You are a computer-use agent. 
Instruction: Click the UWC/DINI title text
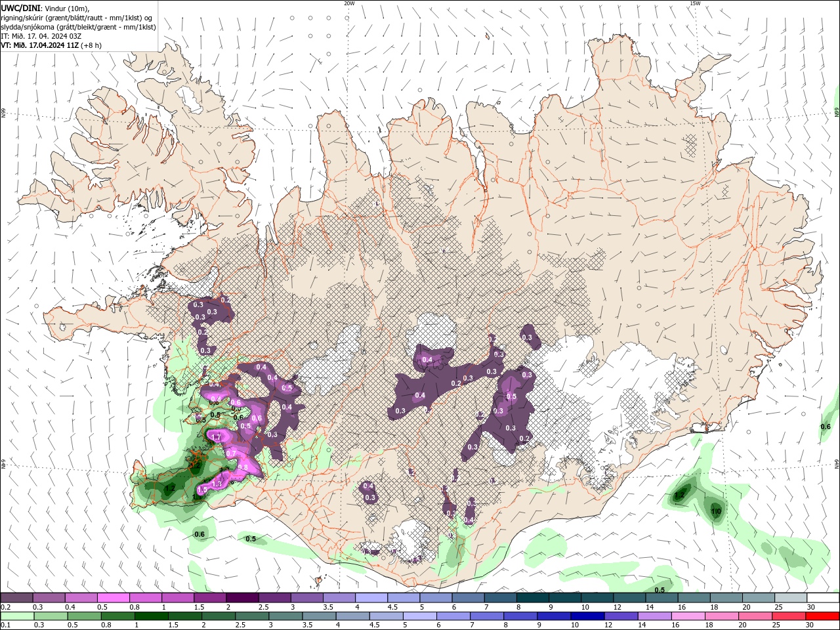(20, 7)
